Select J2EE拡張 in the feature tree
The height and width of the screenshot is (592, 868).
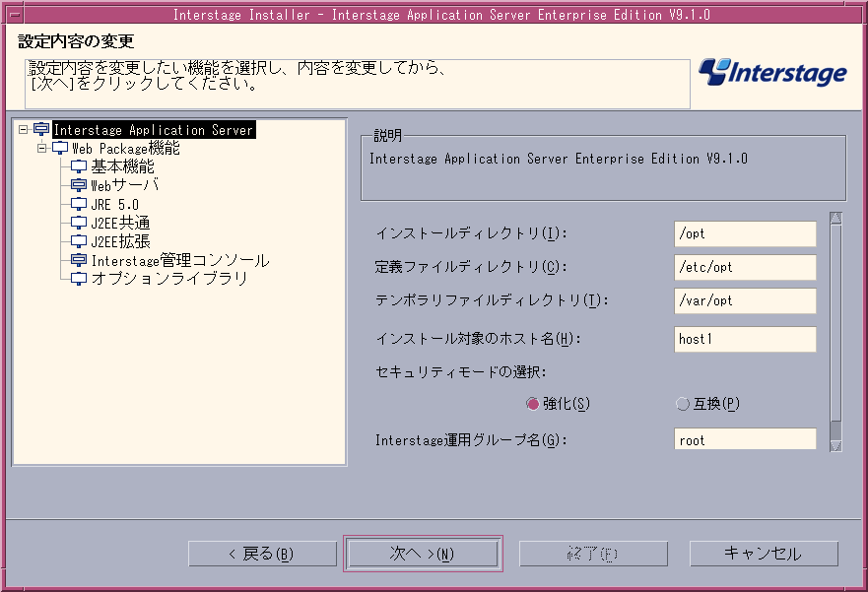coord(120,241)
